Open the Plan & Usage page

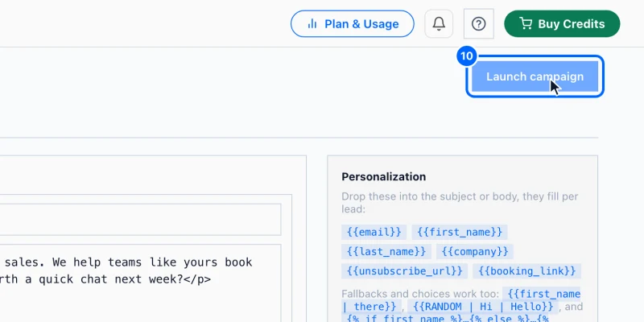click(x=352, y=24)
